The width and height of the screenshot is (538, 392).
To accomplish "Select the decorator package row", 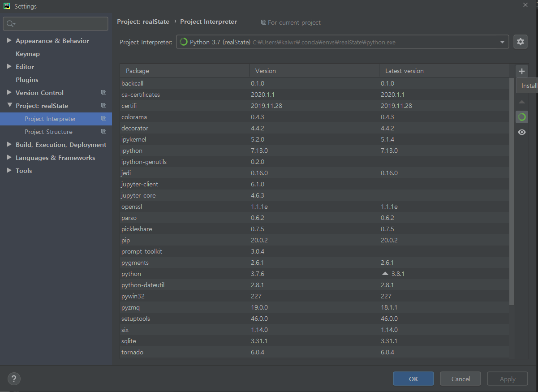I will coord(314,128).
